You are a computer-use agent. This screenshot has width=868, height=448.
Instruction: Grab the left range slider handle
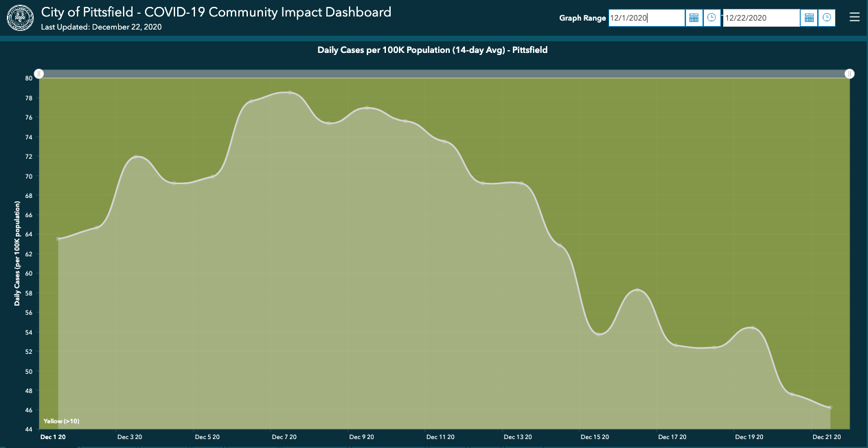click(x=39, y=74)
